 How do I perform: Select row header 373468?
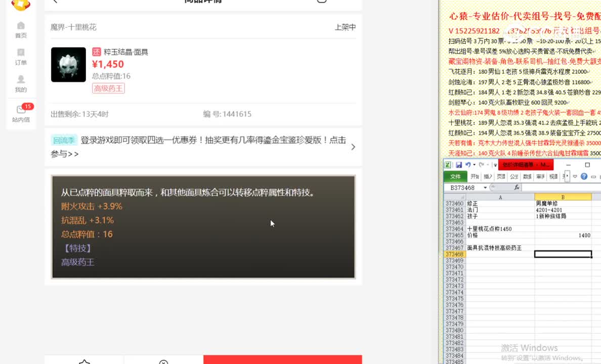point(455,254)
